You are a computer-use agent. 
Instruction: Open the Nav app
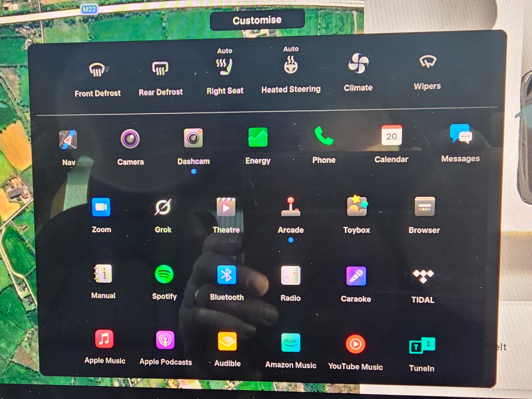click(68, 139)
